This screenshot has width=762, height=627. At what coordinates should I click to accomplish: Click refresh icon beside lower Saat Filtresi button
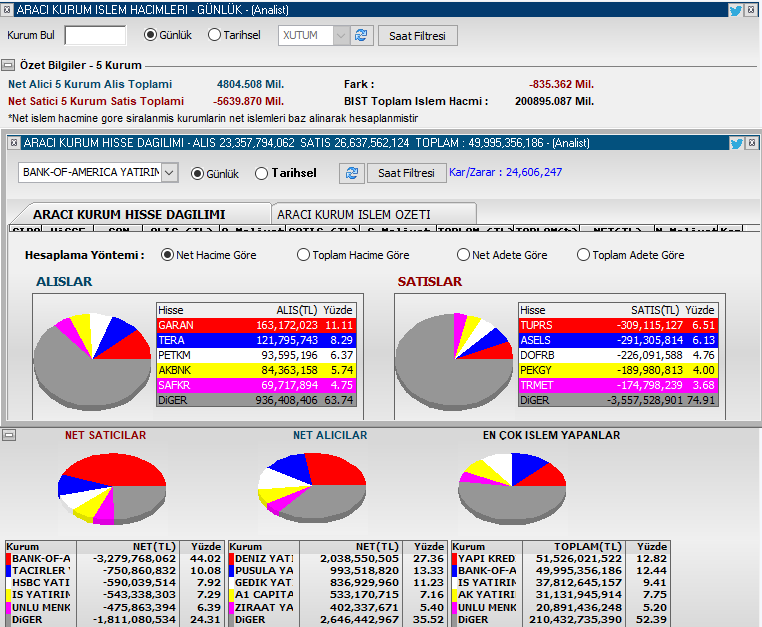click(352, 173)
